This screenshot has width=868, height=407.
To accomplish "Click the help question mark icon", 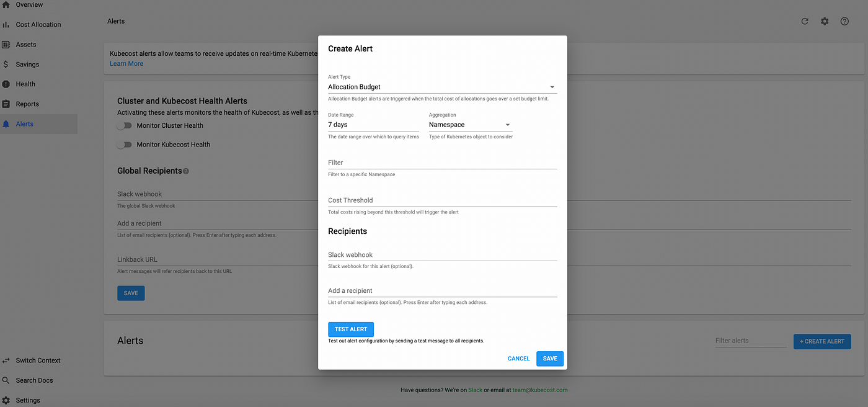I will 844,21.
